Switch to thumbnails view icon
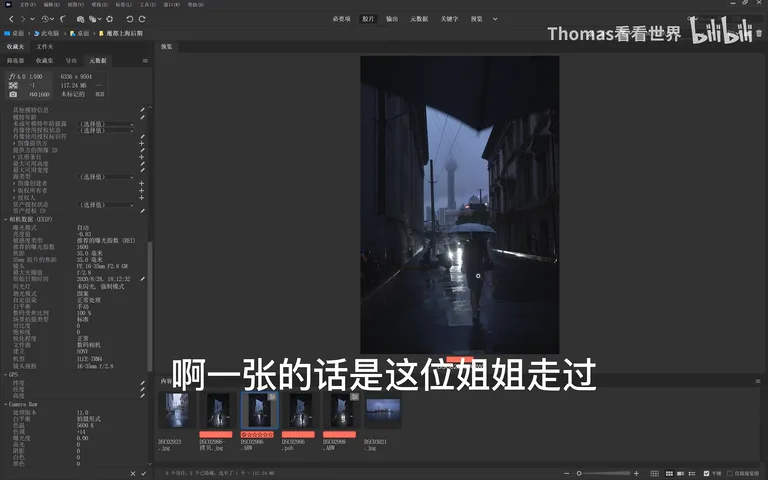The image size is (768, 480). 669,474
